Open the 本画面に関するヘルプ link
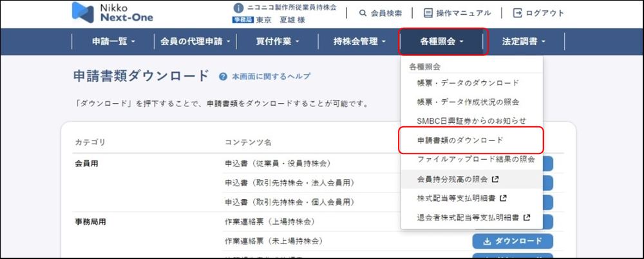Screen dimensions: 644x259 coord(270,77)
